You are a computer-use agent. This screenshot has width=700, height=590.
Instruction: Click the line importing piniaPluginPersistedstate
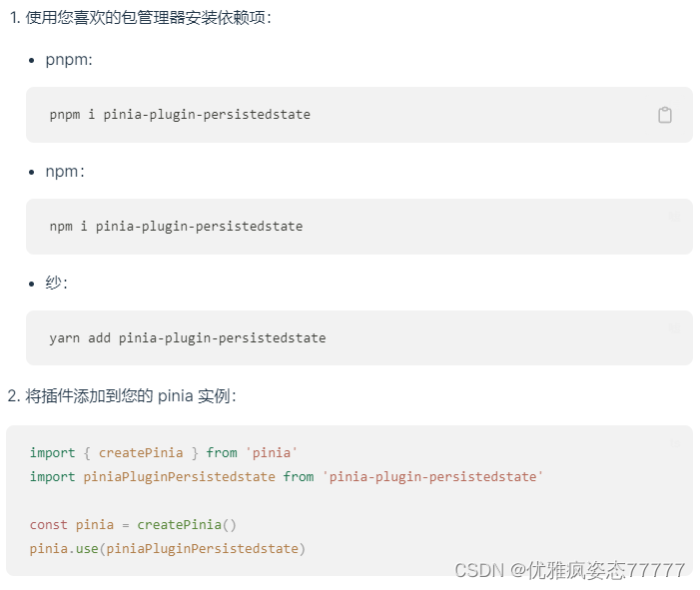(x=287, y=477)
